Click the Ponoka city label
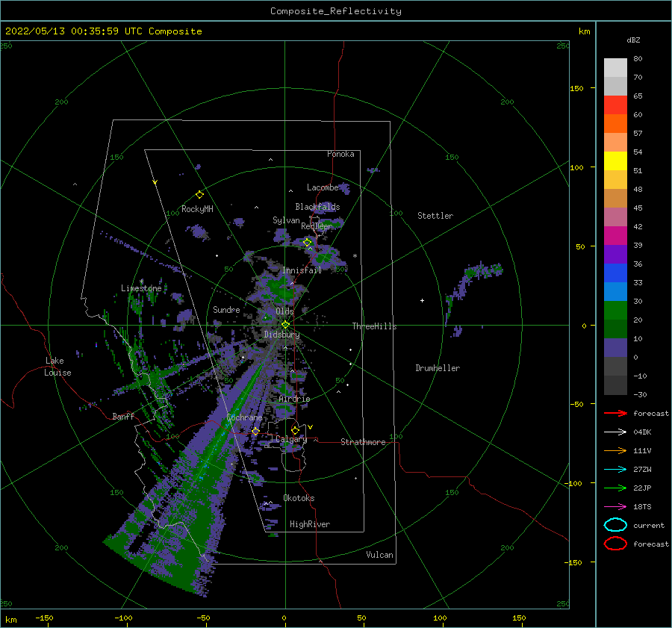 (340, 154)
